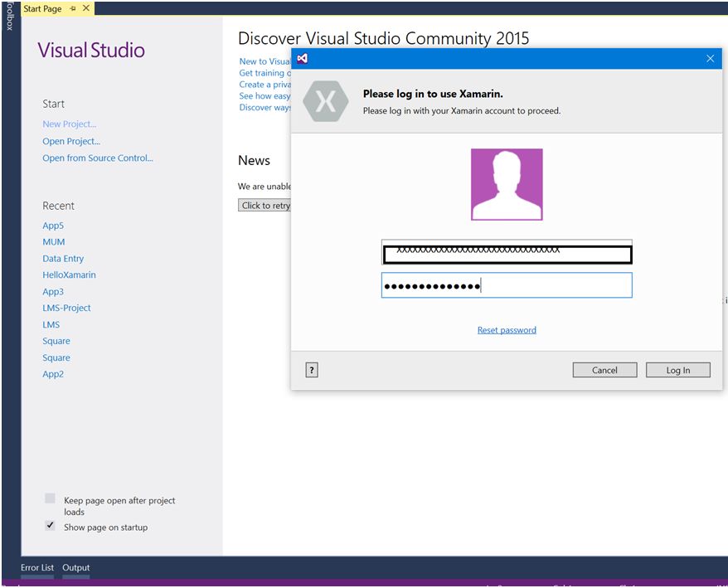Switch to the Error List panel

tap(37, 567)
